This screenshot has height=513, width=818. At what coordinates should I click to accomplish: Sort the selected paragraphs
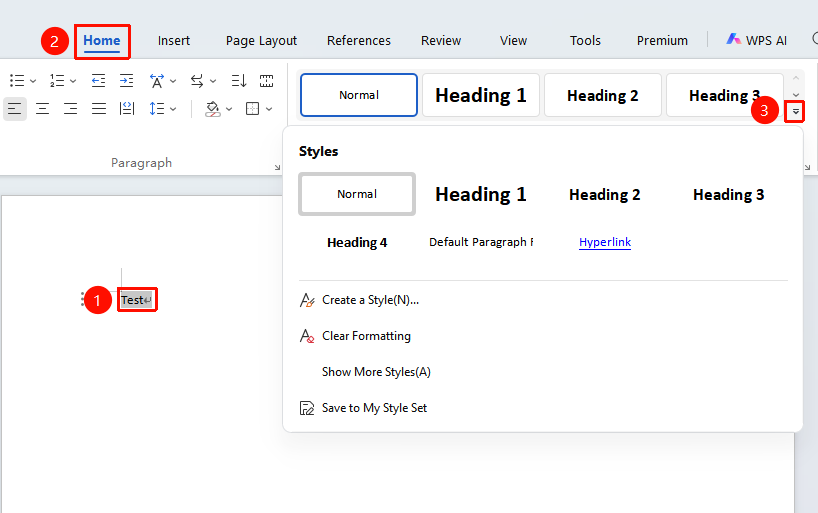point(238,80)
